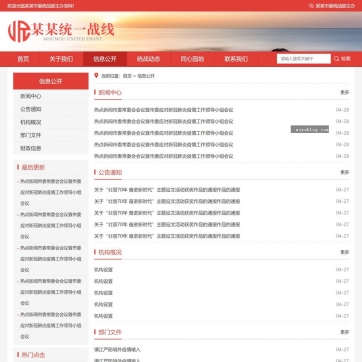Click 机构概况 section heading in main content
The height and width of the screenshot is (362, 362).
[x=110, y=252]
